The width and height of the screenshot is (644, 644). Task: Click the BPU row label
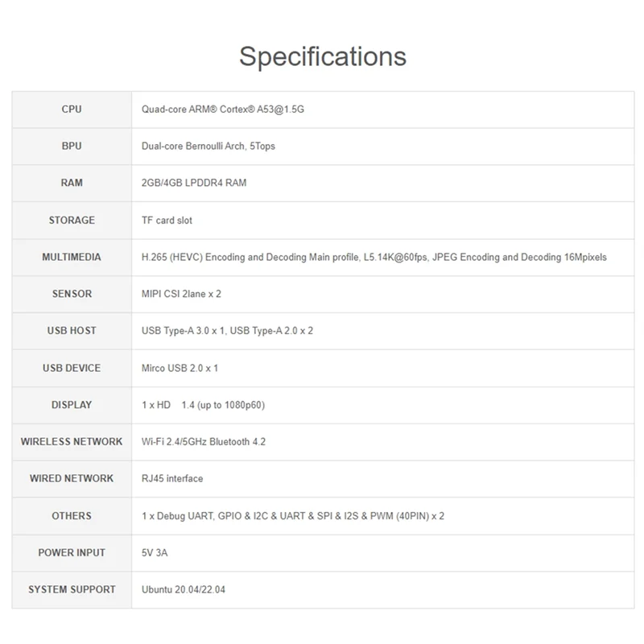pyautogui.click(x=72, y=147)
